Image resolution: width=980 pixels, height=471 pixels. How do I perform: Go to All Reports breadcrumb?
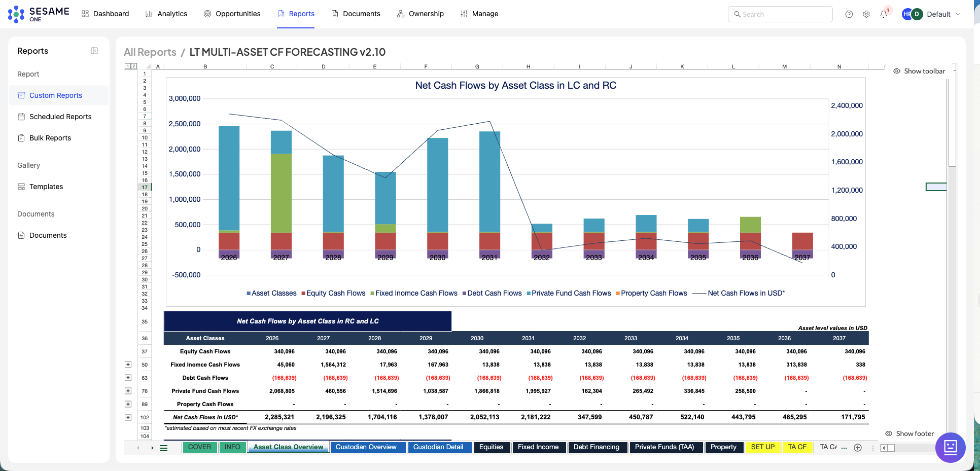click(x=150, y=52)
